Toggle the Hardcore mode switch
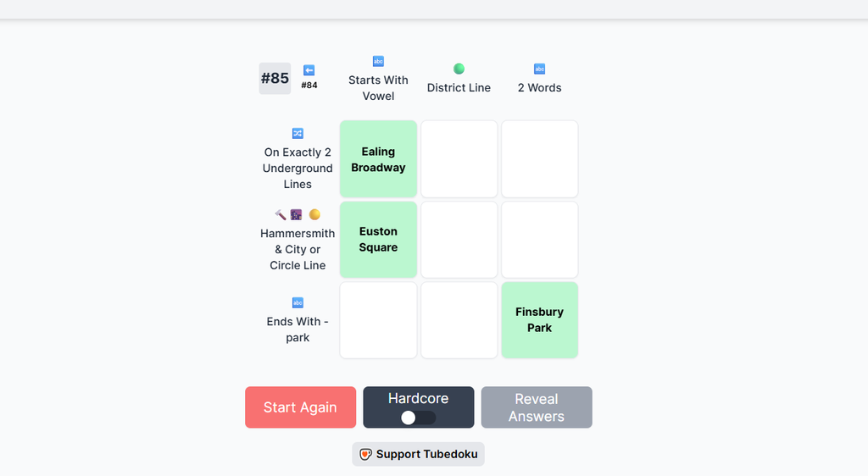Screen dimensions: 868x476 418,418
